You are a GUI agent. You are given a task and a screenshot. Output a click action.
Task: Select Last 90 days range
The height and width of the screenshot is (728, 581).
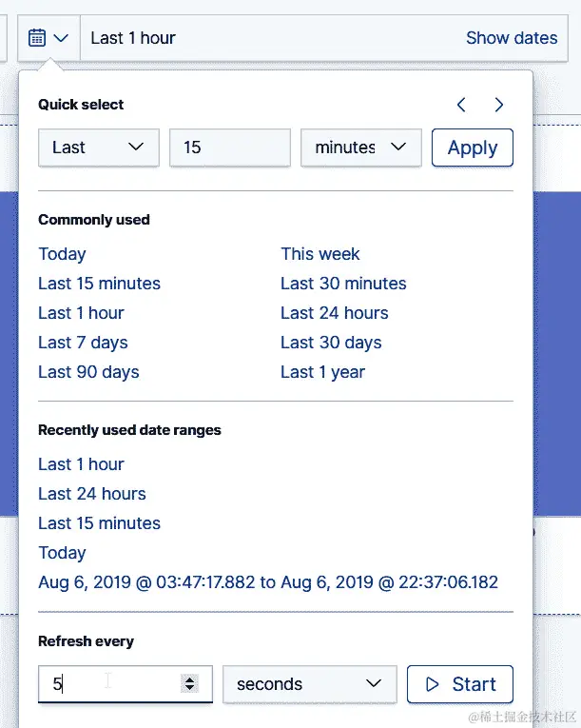click(88, 372)
